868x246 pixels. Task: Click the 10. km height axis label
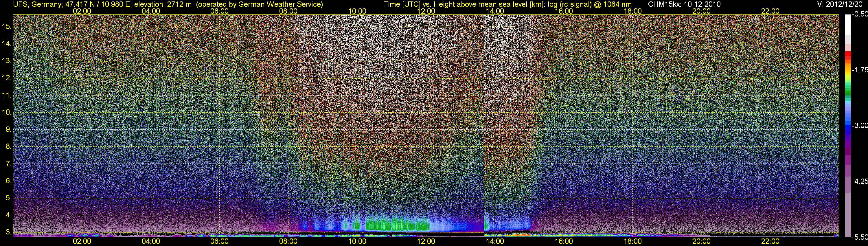tap(7, 112)
